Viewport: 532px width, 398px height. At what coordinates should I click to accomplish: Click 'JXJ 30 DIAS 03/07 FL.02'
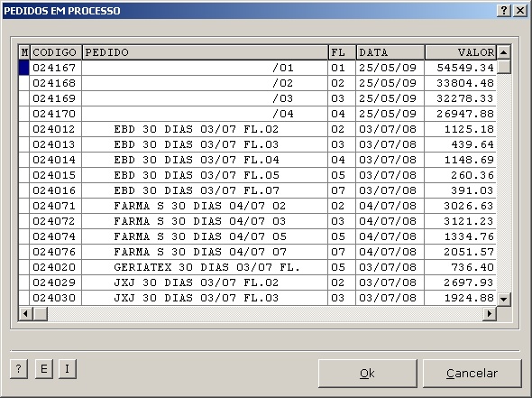(x=196, y=282)
